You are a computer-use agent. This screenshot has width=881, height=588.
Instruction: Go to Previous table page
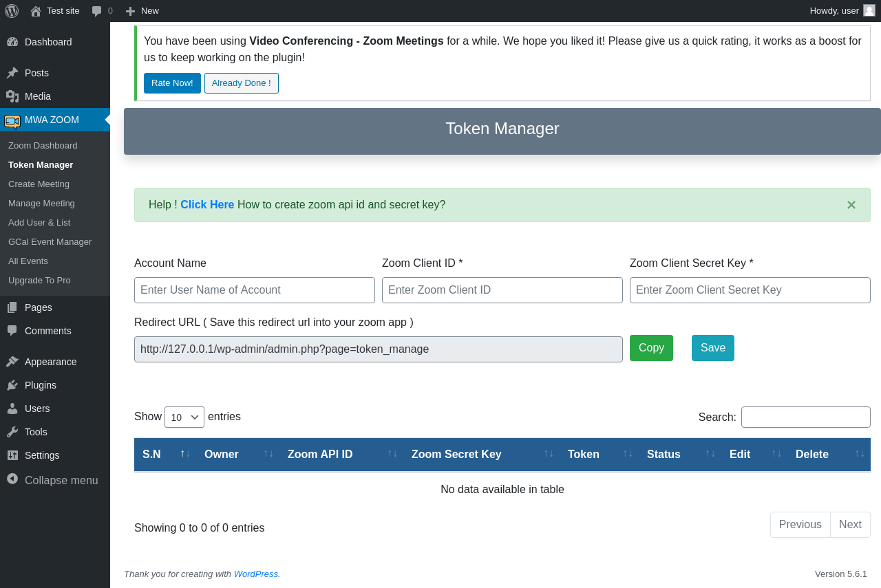[x=800, y=525]
